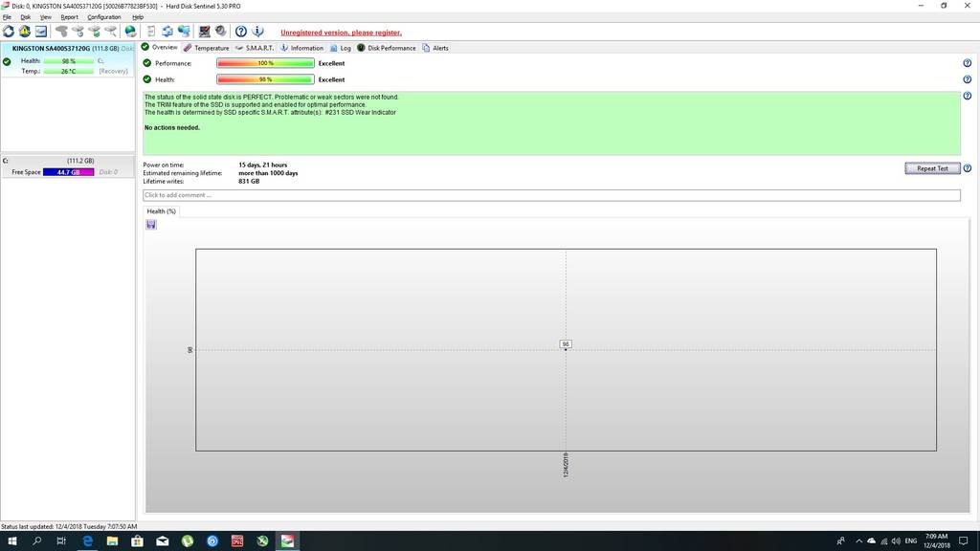Open the Report menu
Viewport: 980px width, 551px height.
(69, 17)
